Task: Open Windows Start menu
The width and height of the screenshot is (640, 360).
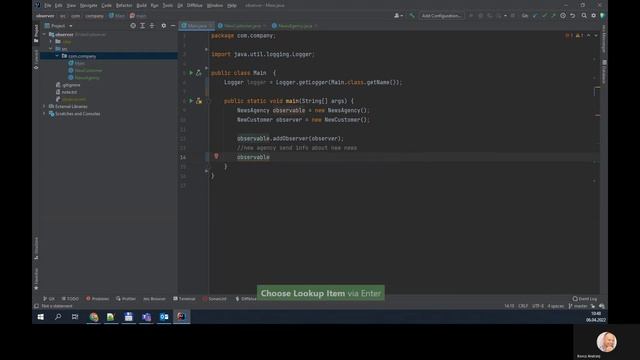Action: point(40,317)
